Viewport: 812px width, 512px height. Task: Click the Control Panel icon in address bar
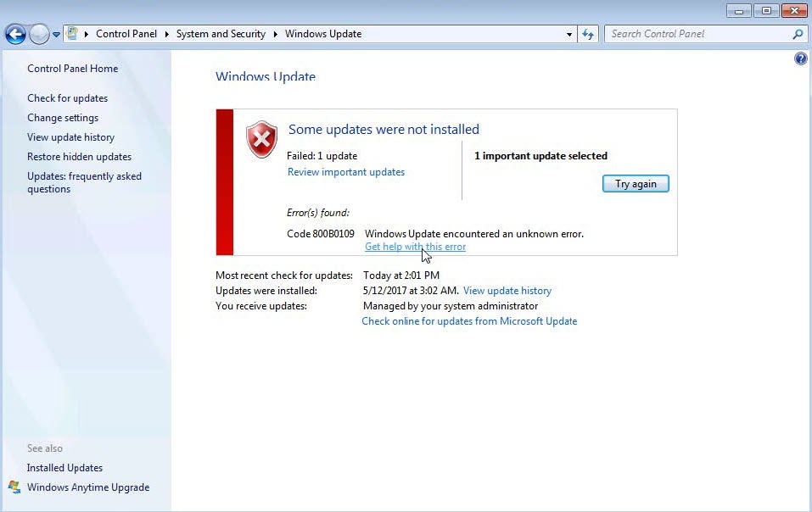73,34
